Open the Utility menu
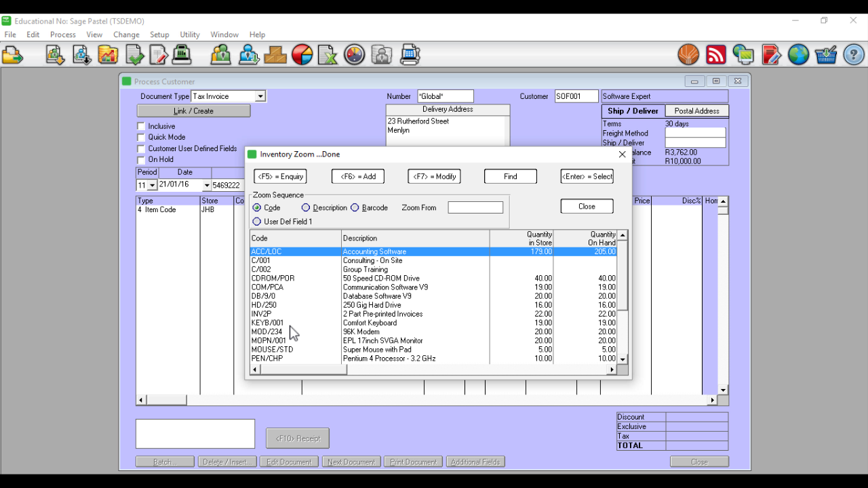Image resolution: width=868 pixels, height=488 pixels. (x=190, y=35)
